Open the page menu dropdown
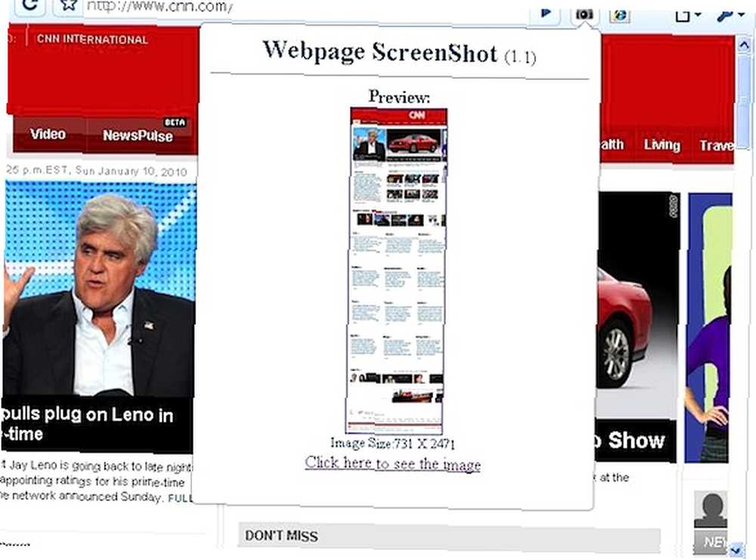756x560 pixels. click(687, 15)
